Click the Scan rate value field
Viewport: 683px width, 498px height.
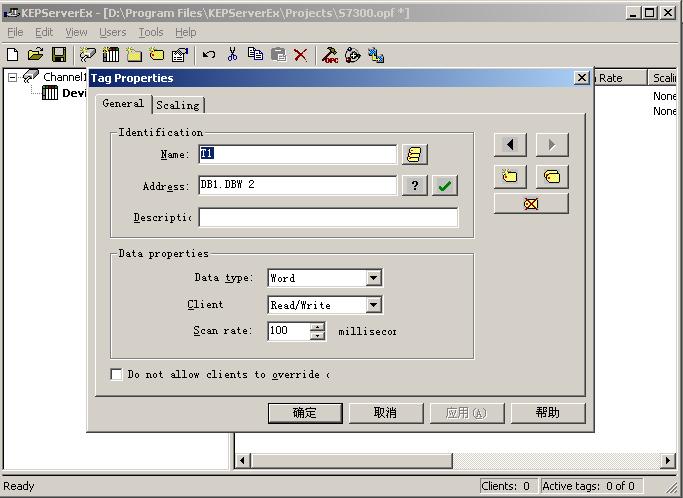click(289, 331)
